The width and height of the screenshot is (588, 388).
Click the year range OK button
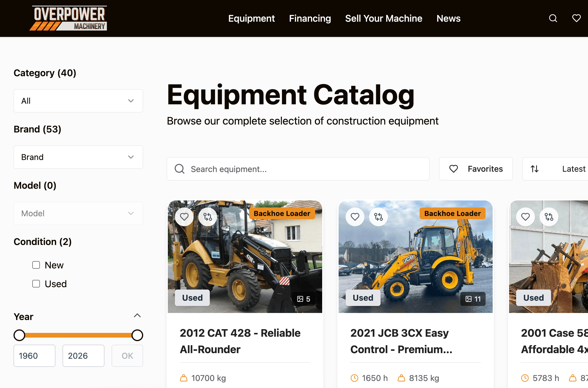127,356
